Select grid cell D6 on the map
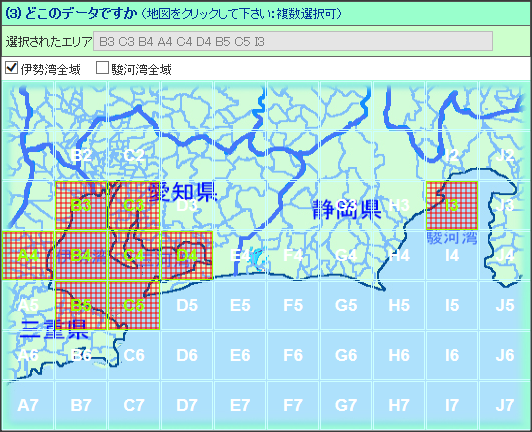This screenshot has height=432, width=532. pyautogui.click(x=187, y=355)
